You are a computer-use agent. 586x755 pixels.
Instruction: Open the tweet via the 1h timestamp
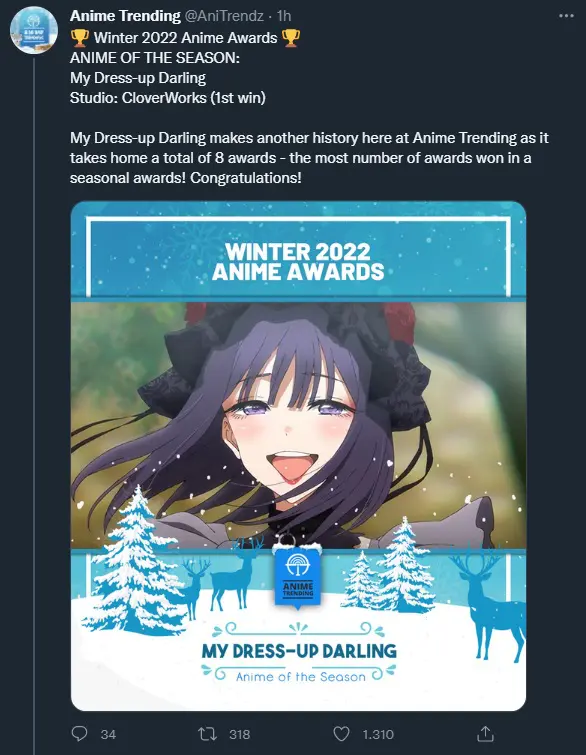click(284, 16)
